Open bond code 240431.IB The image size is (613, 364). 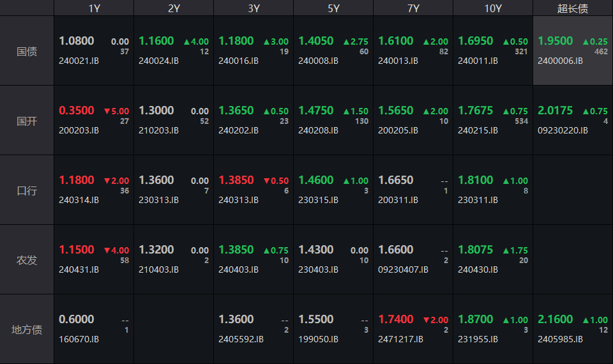click(x=79, y=269)
